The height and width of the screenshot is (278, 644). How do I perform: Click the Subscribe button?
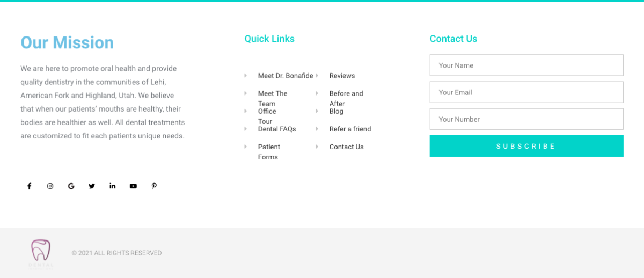(x=526, y=146)
